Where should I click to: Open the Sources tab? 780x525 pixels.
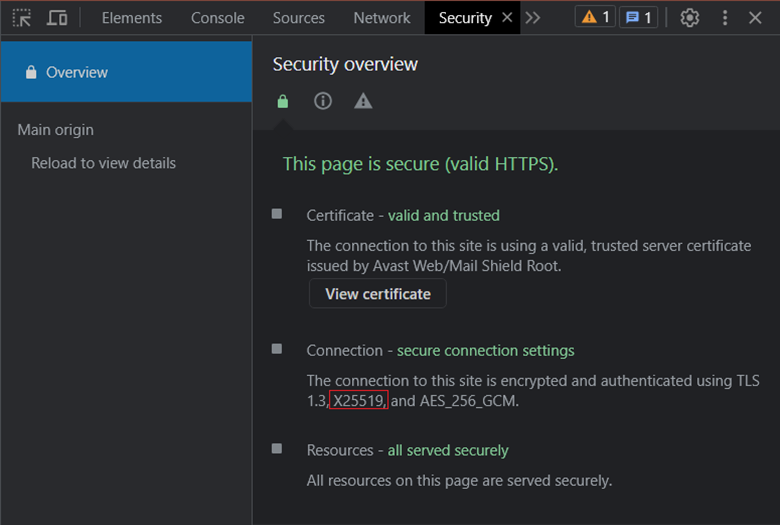(x=298, y=18)
